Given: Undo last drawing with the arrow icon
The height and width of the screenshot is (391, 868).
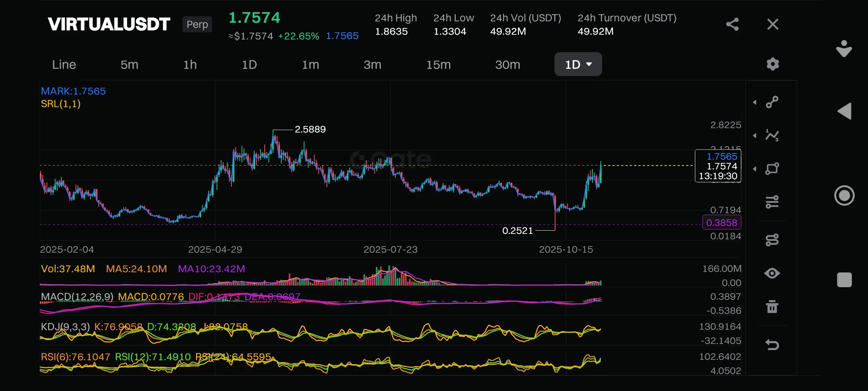Looking at the screenshot, I should (772, 345).
